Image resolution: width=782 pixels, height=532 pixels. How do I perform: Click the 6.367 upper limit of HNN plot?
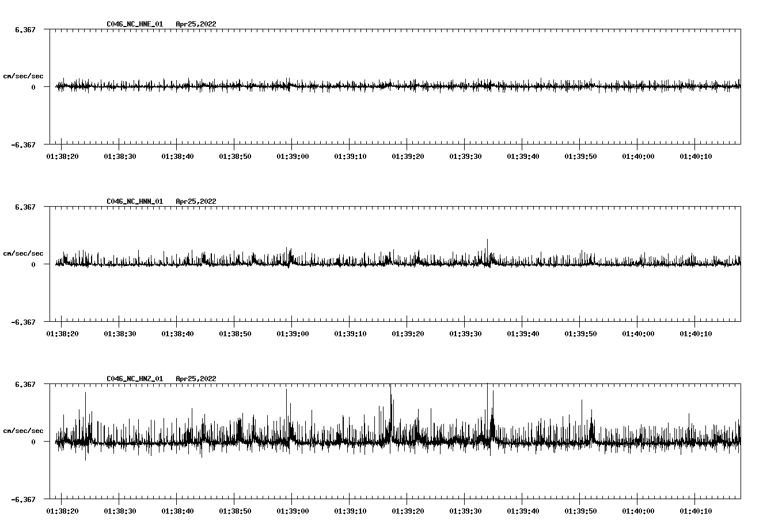click(x=25, y=207)
